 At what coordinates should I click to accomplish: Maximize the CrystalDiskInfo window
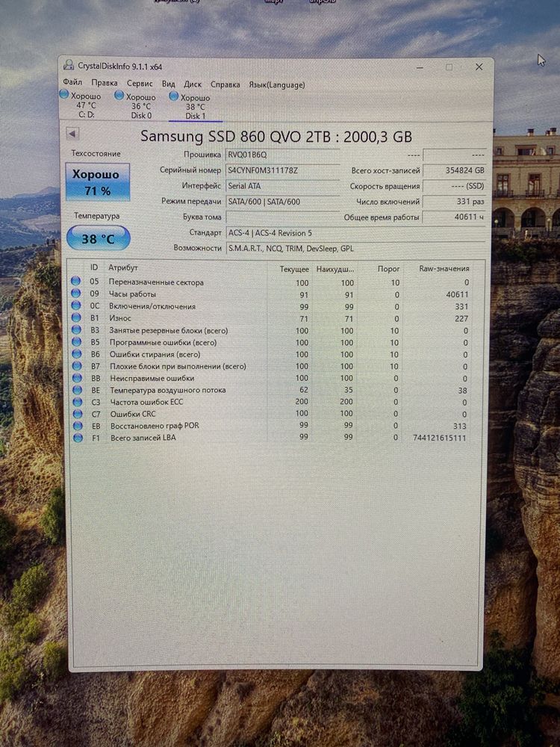pyautogui.click(x=449, y=67)
